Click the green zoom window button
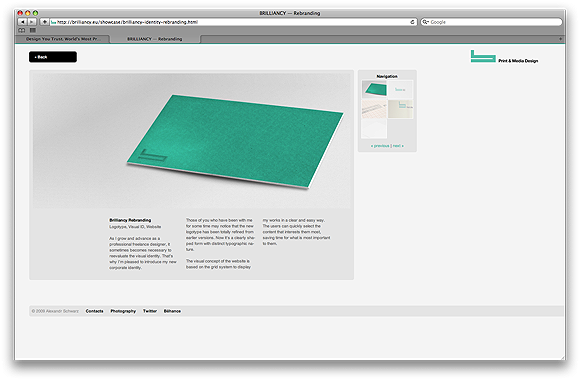This screenshot has height=380, width=580. point(35,13)
